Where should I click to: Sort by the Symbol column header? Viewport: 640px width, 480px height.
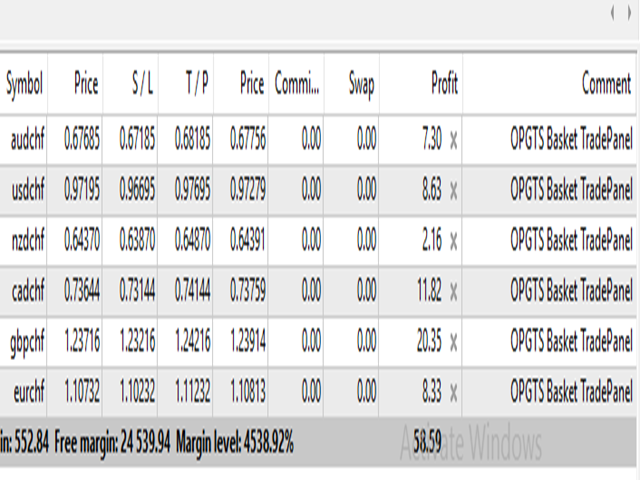coord(24,84)
